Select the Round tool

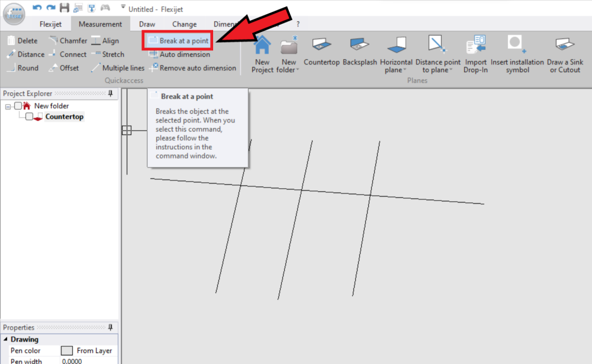[x=22, y=68]
